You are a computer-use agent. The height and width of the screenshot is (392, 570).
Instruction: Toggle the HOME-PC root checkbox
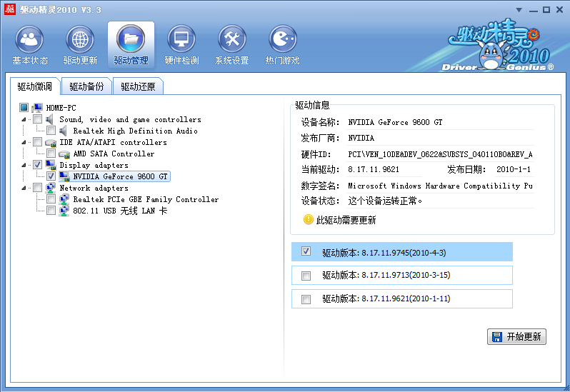click(x=24, y=108)
